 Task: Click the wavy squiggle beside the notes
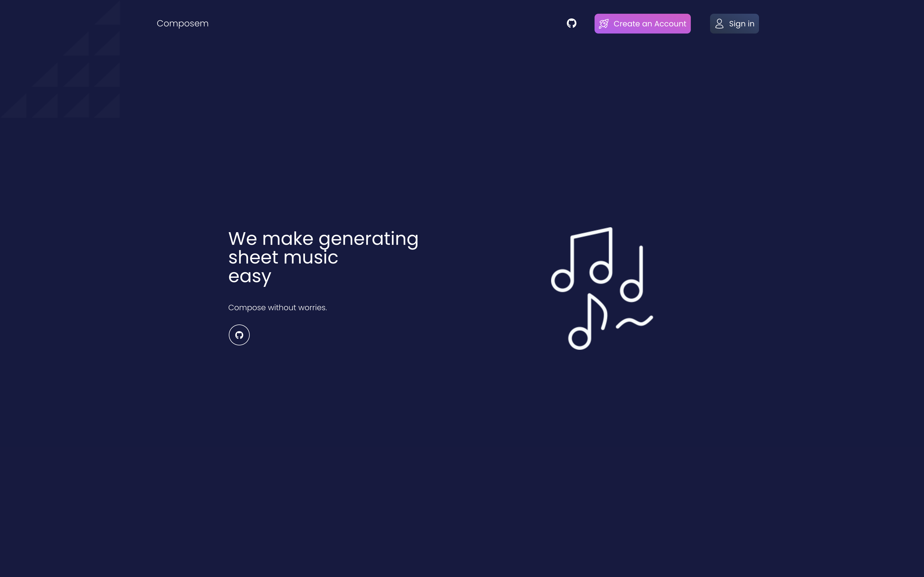tap(634, 322)
